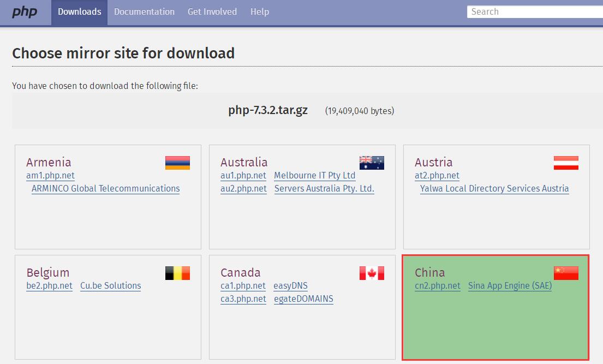This screenshot has height=364, width=603.
Task: Click the (19,409,040 bytes) file size text
Action: (360, 111)
